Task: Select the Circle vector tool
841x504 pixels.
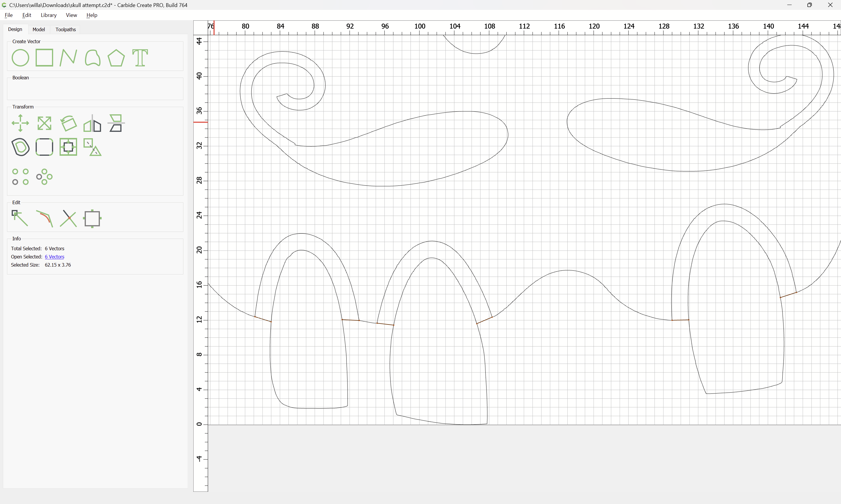Action: point(20,58)
